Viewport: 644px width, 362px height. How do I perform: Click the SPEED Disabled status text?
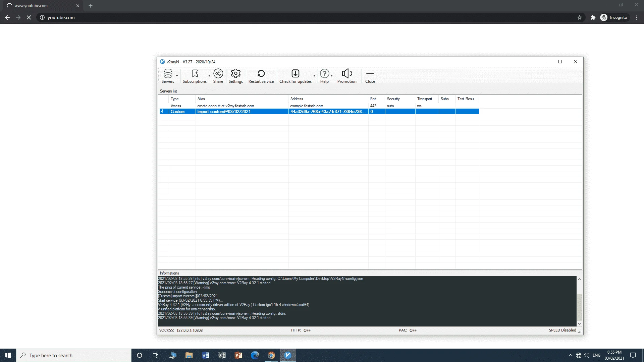point(562,330)
